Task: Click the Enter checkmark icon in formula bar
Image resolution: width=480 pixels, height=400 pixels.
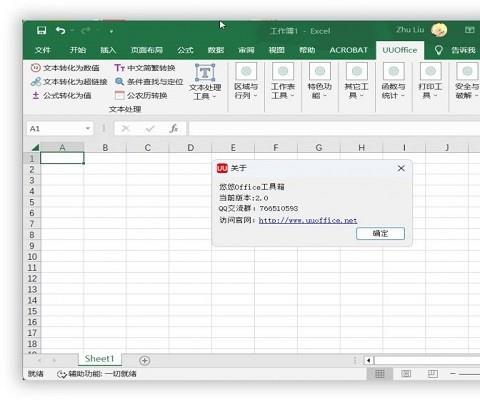Action: [150, 128]
